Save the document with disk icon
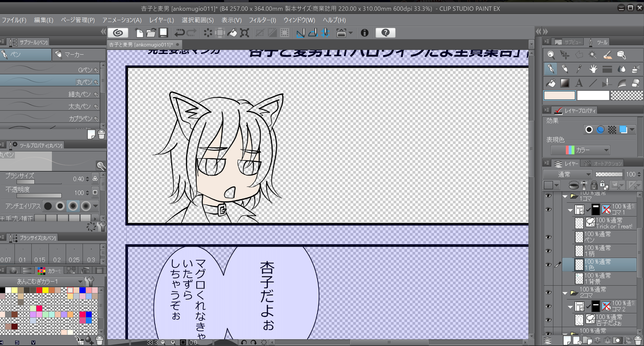Image resolution: width=644 pixels, height=346 pixels. point(163,33)
